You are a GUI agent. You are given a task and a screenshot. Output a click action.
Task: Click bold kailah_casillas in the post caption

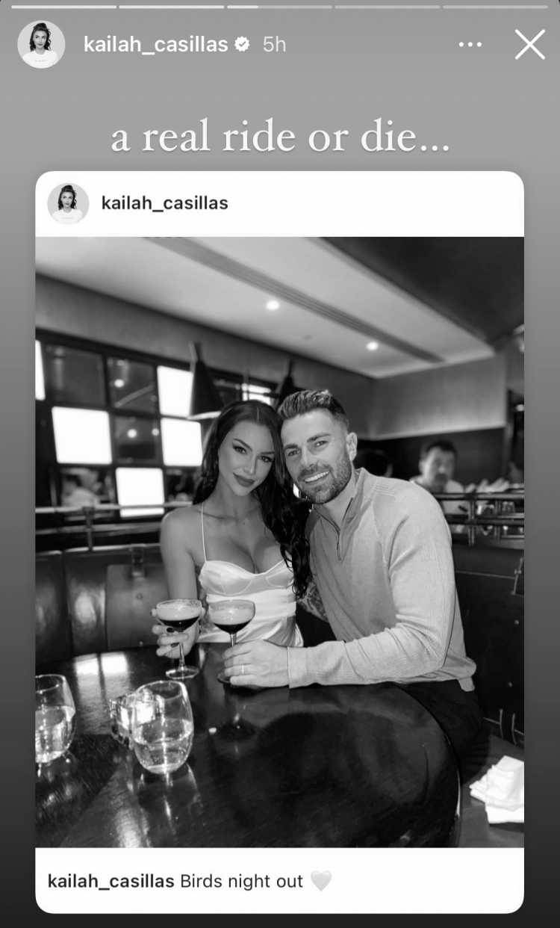pos(111,882)
